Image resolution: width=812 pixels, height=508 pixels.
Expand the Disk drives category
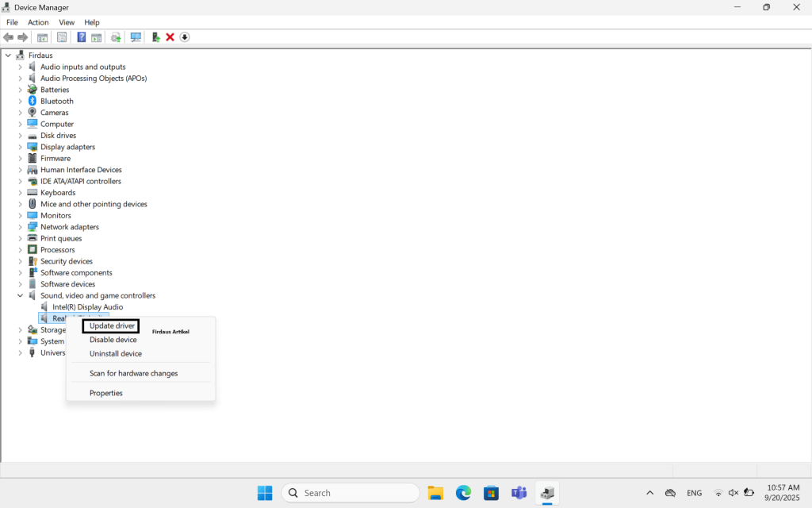click(20, 135)
